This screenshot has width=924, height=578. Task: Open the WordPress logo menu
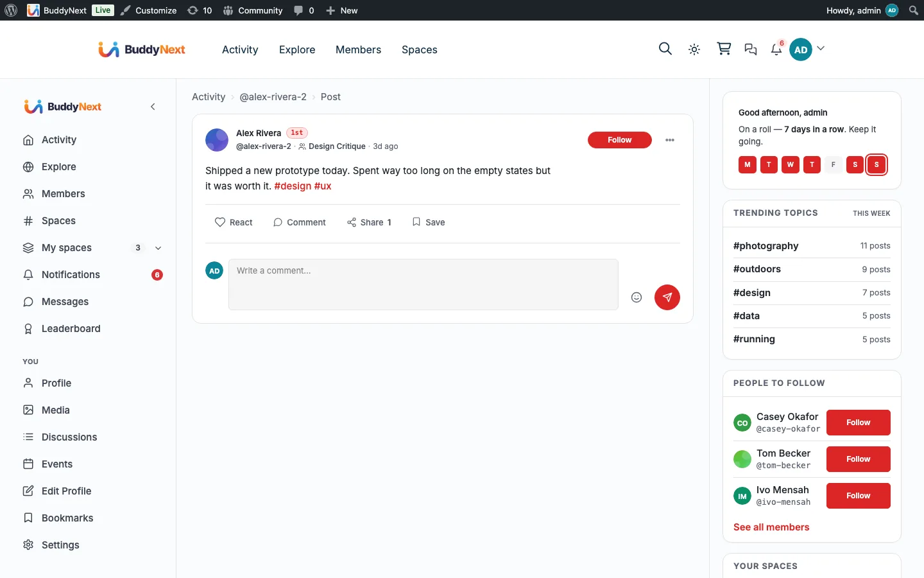click(x=11, y=10)
